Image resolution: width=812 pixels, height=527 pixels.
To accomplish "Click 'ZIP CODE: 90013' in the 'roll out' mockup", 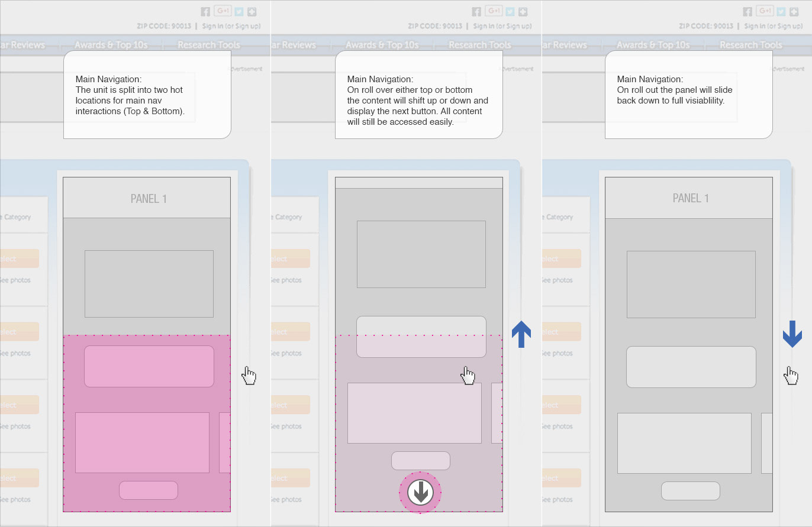I will [x=706, y=26].
